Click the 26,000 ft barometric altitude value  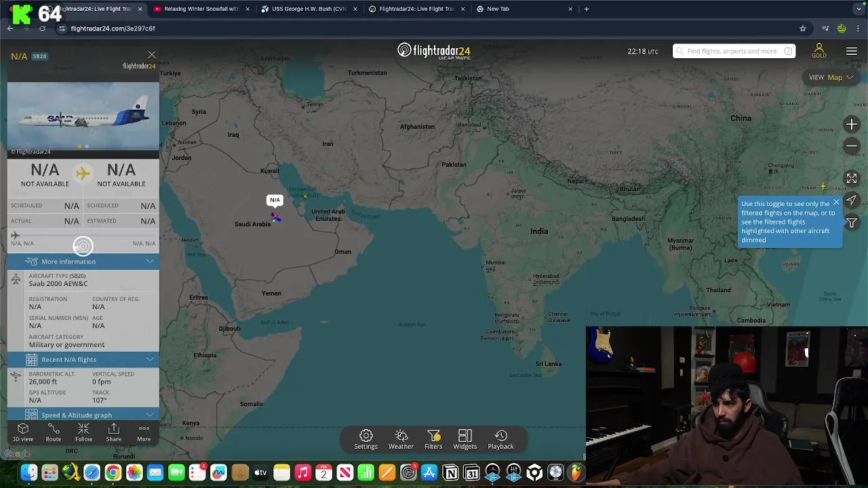point(43,382)
